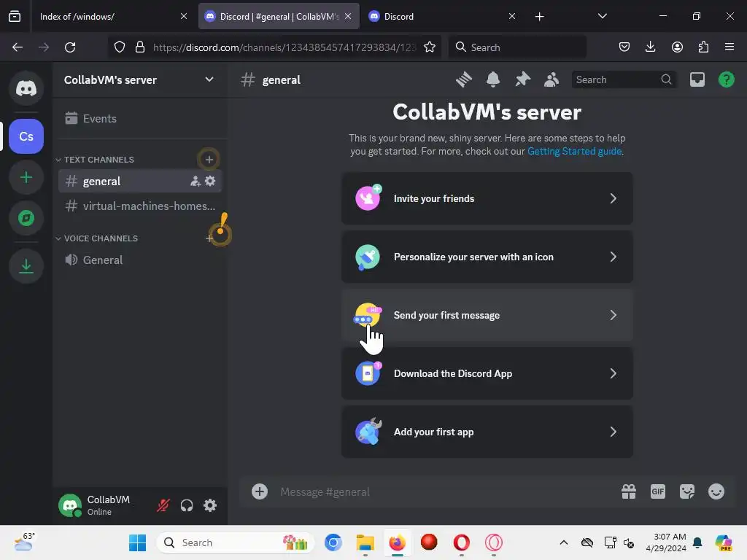Open User Settings gear icon
This screenshot has width=747, height=560.
point(210,505)
